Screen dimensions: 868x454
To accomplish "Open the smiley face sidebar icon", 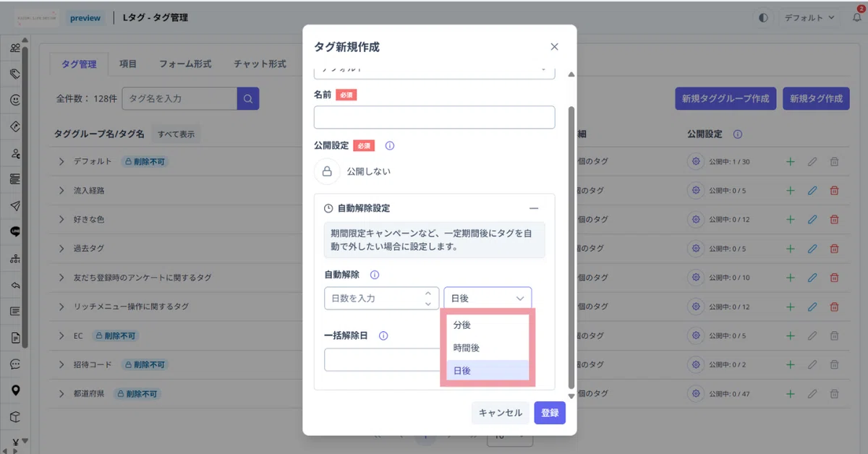I will click(x=15, y=100).
